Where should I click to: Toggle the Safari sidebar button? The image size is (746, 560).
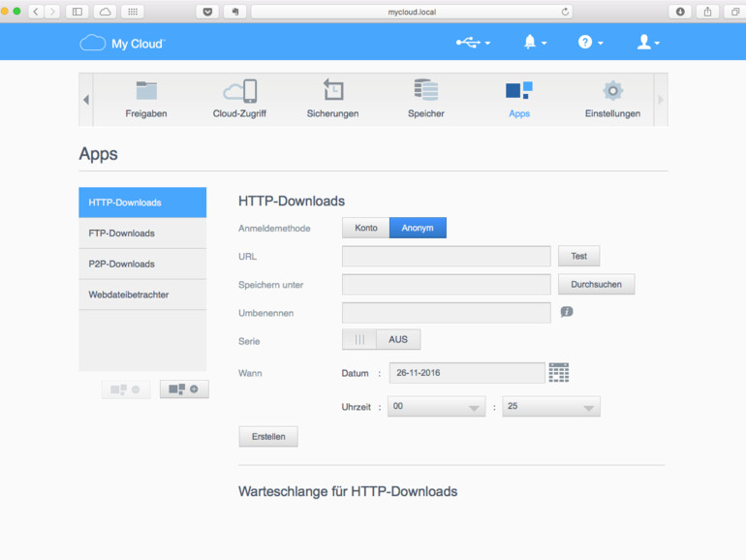tap(78, 12)
